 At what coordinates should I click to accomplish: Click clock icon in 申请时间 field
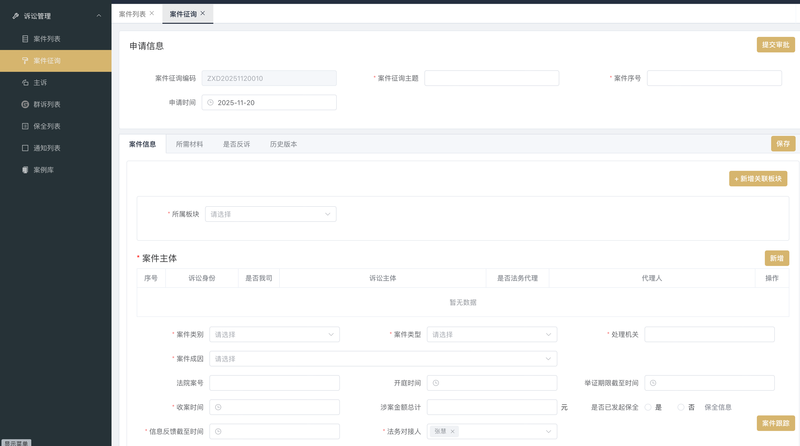[210, 103]
